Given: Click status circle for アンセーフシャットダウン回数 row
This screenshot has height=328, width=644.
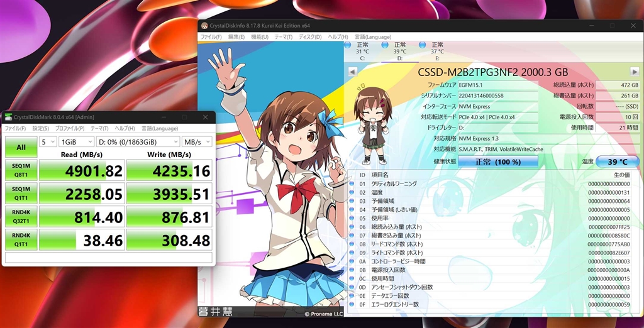Looking at the screenshot, I should coord(352,287).
